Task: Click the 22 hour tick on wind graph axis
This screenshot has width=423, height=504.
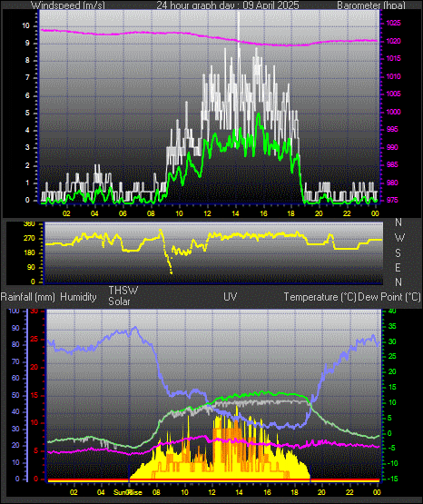Action: tap(347, 213)
